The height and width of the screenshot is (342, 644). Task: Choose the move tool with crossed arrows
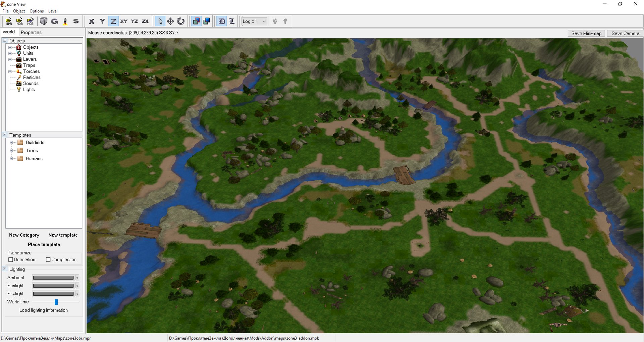tap(170, 21)
